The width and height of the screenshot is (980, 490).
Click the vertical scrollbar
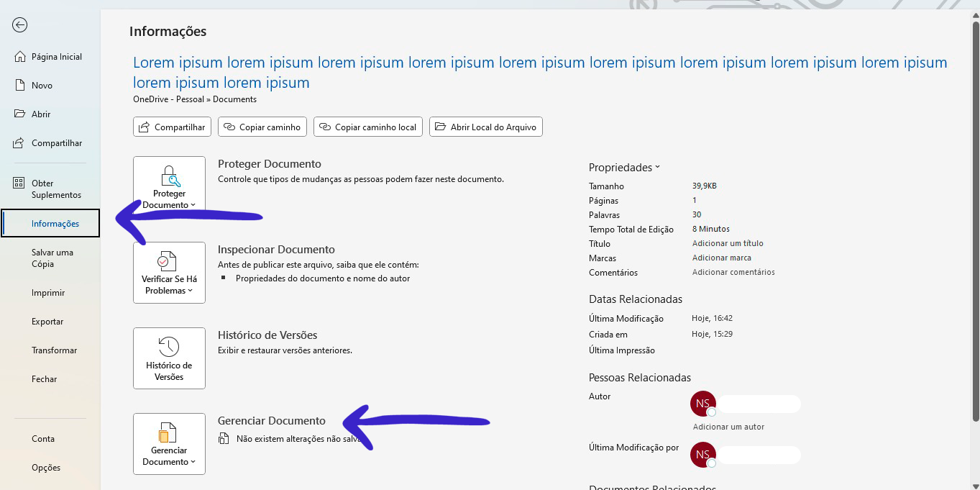(x=975, y=216)
